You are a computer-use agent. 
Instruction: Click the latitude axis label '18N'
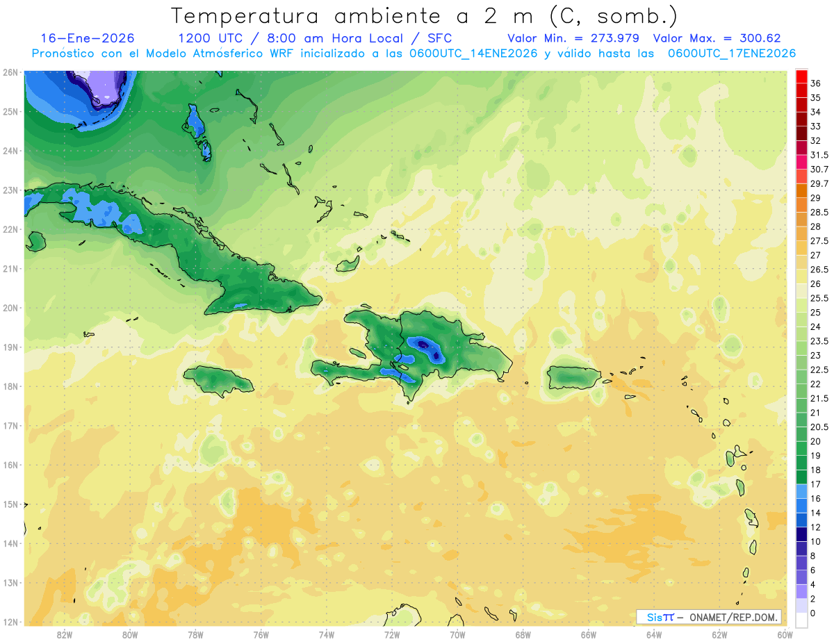coord(10,386)
